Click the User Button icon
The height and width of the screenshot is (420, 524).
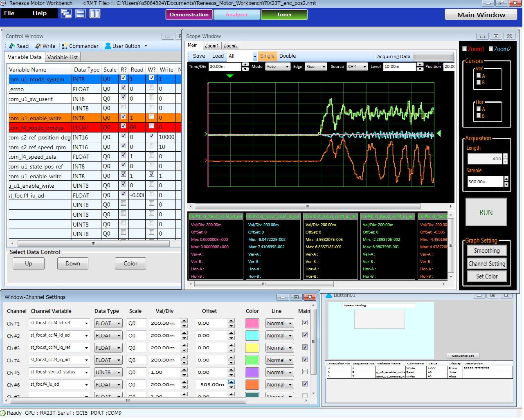point(108,46)
